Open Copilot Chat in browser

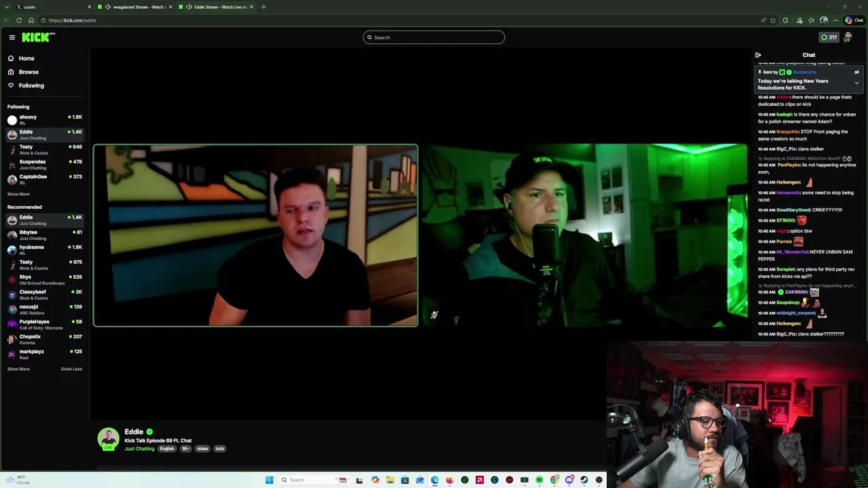(854, 20)
